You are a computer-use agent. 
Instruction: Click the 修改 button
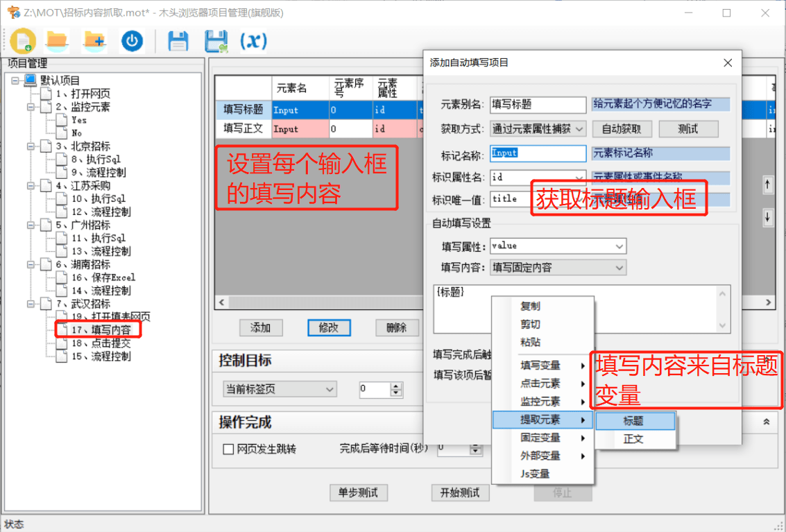click(x=328, y=328)
